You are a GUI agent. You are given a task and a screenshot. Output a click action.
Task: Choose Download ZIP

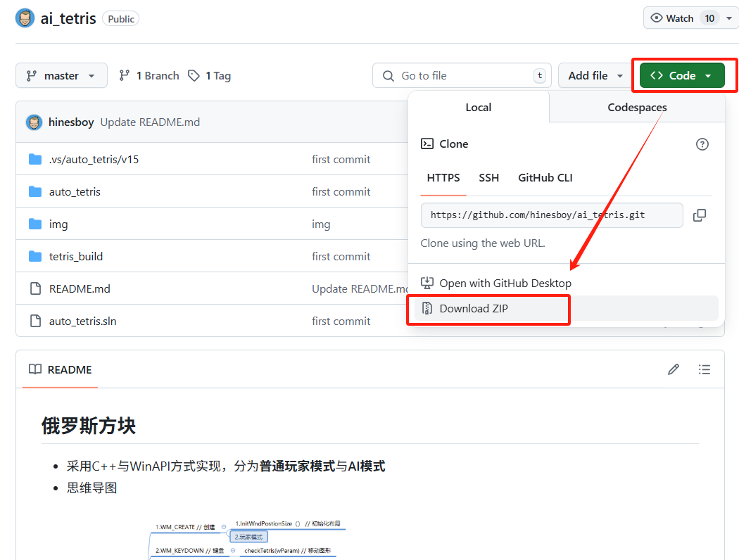click(567, 309)
